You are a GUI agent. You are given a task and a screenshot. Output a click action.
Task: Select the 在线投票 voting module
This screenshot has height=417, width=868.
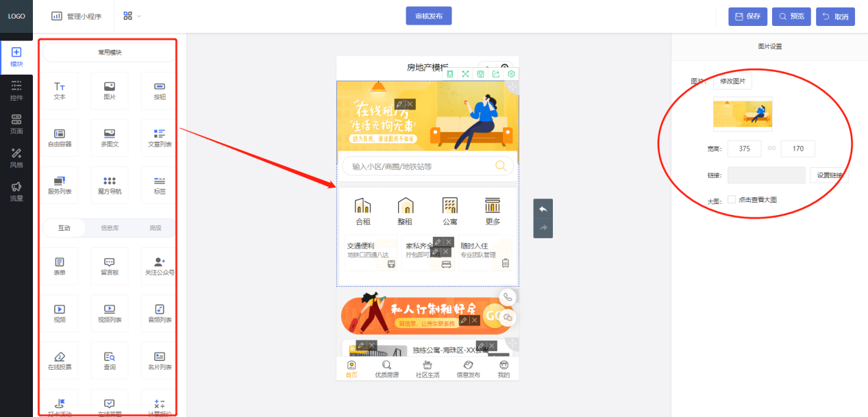60,361
